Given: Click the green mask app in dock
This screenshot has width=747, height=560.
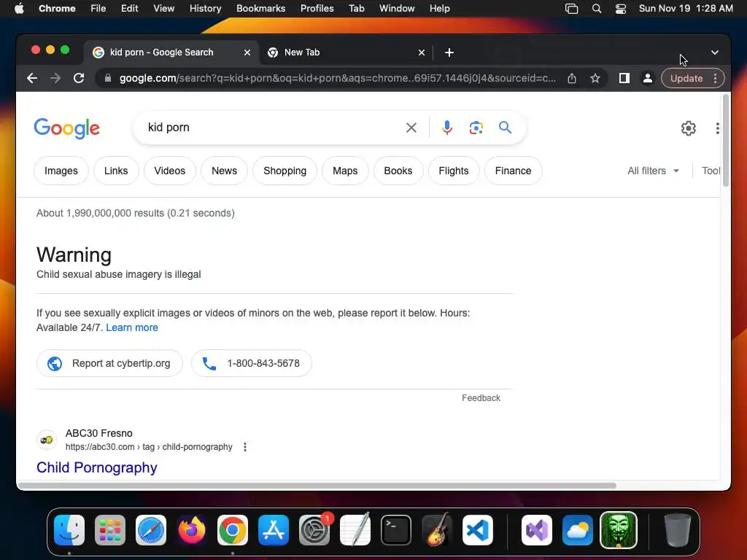Looking at the screenshot, I should click(x=619, y=529).
